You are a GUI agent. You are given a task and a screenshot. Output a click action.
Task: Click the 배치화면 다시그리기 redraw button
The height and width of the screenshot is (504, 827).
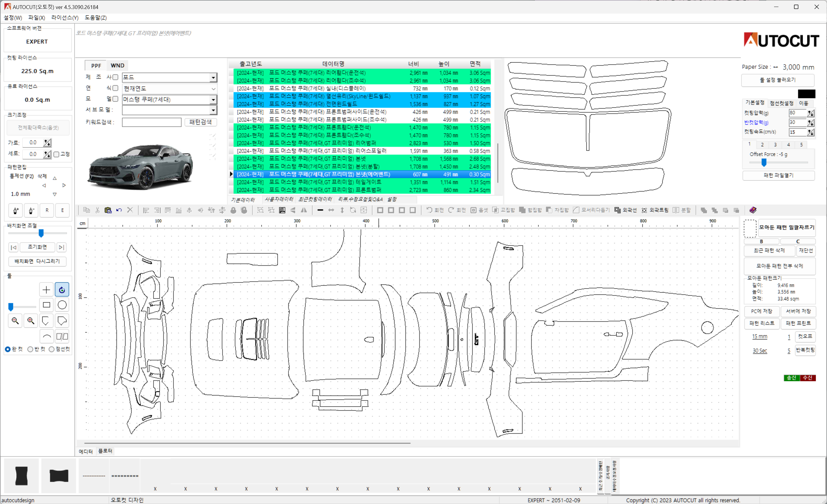point(37,261)
